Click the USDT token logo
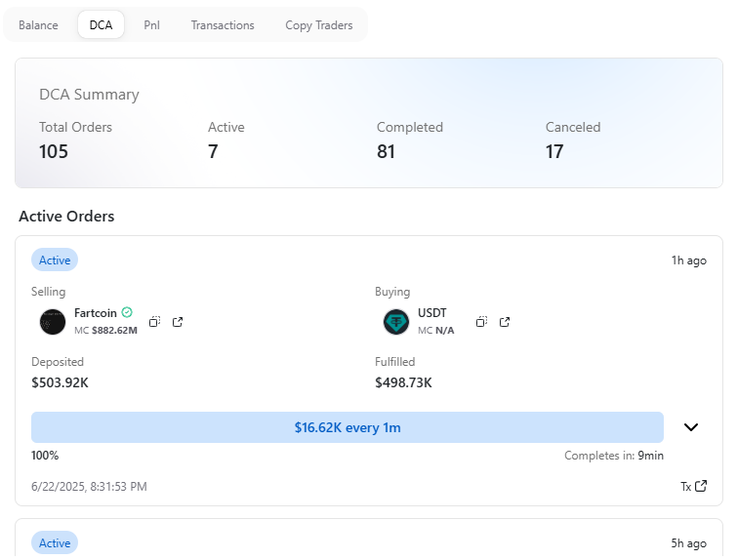 coord(396,322)
